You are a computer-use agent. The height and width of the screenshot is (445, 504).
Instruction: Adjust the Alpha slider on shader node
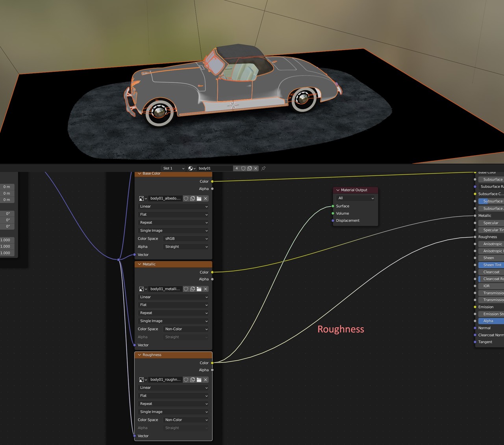click(491, 321)
